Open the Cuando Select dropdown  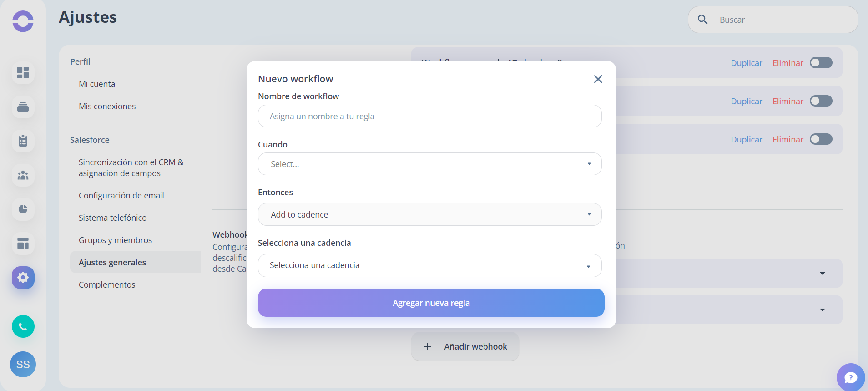pos(430,164)
